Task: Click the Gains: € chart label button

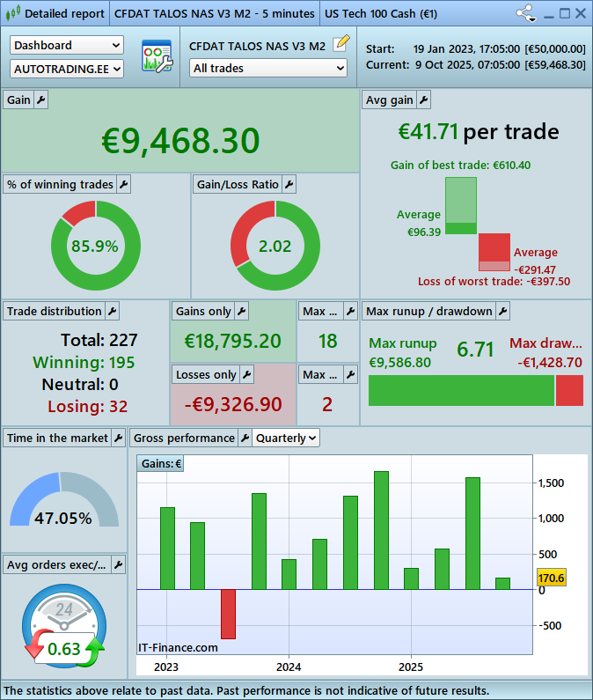Action: [161, 464]
